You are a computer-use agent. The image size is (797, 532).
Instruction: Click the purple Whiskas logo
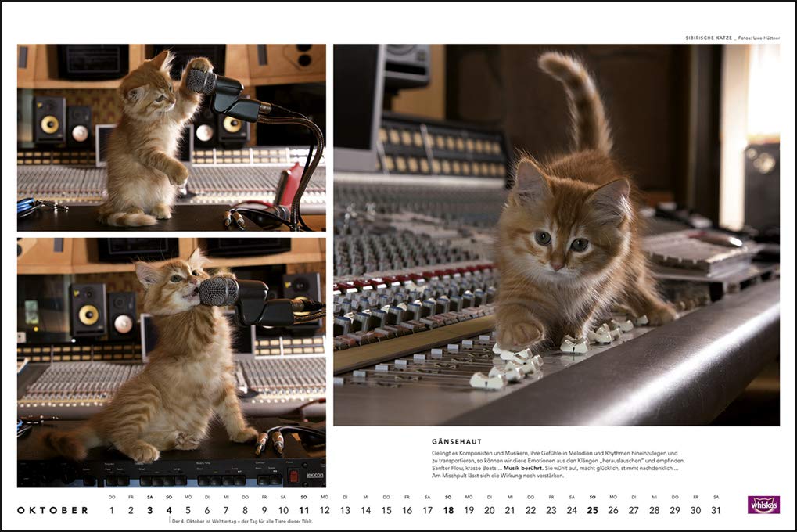tap(763, 505)
